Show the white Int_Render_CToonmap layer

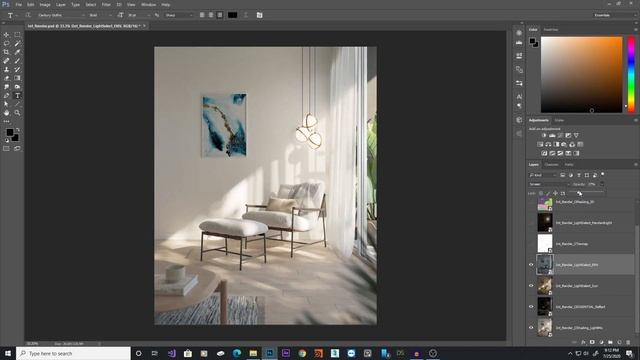[531, 244]
